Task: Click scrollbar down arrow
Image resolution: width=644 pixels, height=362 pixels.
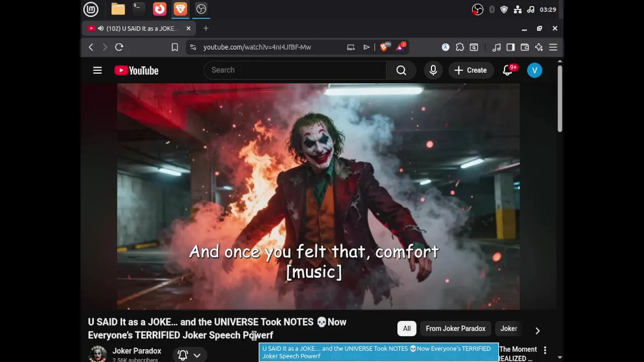Action: 559,357
